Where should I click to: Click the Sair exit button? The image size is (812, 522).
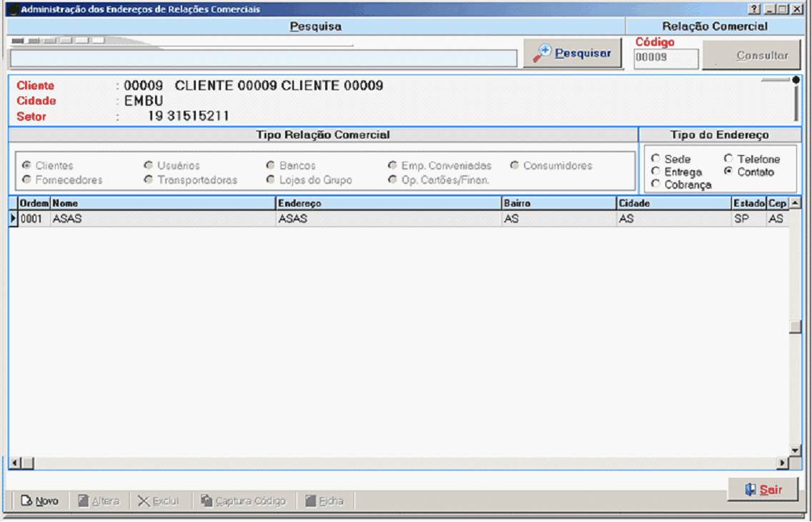763,490
